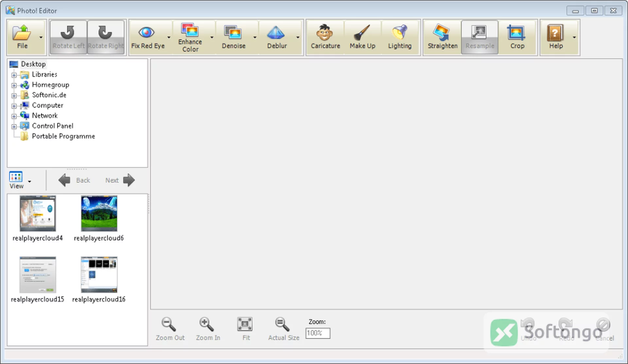
Task: Open the File toolbar button
Action: 22,37
